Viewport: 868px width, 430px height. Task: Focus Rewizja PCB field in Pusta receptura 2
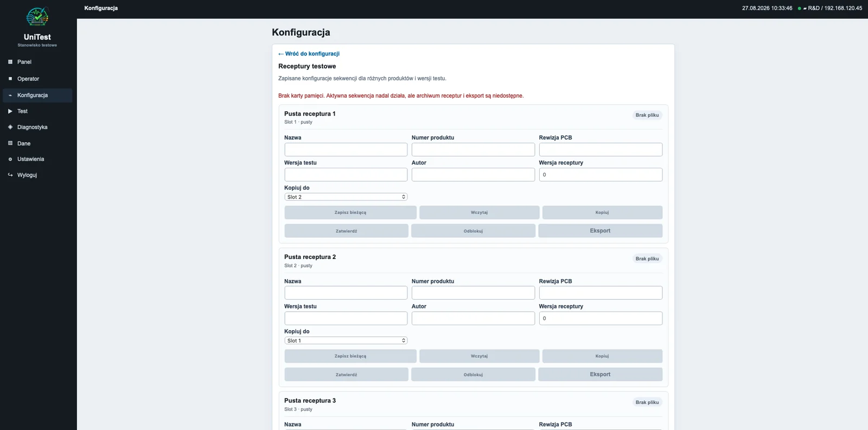click(601, 293)
